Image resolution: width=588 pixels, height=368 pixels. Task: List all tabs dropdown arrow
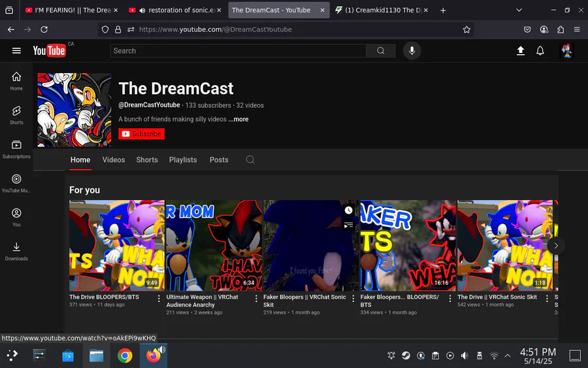click(519, 10)
